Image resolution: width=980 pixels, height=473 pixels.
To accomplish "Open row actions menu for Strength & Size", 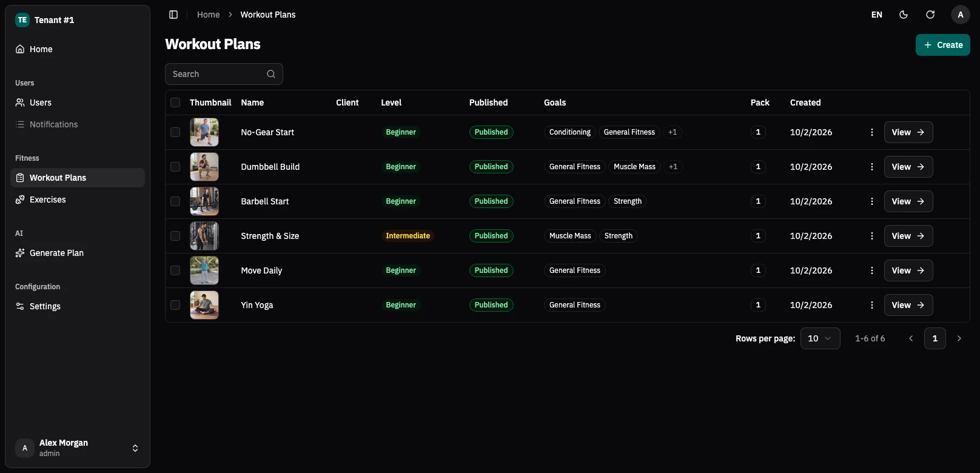I will click(872, 236).
